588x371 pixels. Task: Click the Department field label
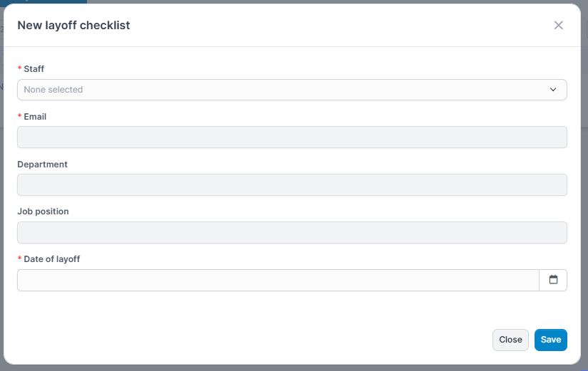coord(42,164)
